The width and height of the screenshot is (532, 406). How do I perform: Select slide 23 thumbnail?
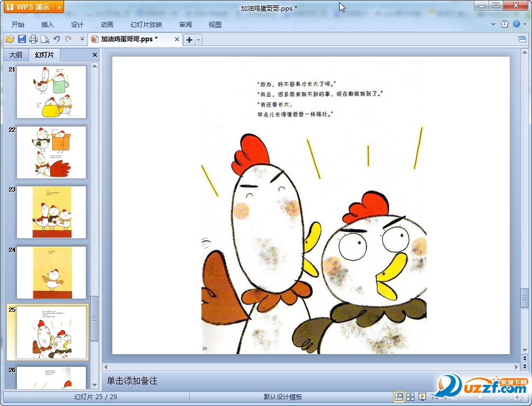[x=51, y=212]
